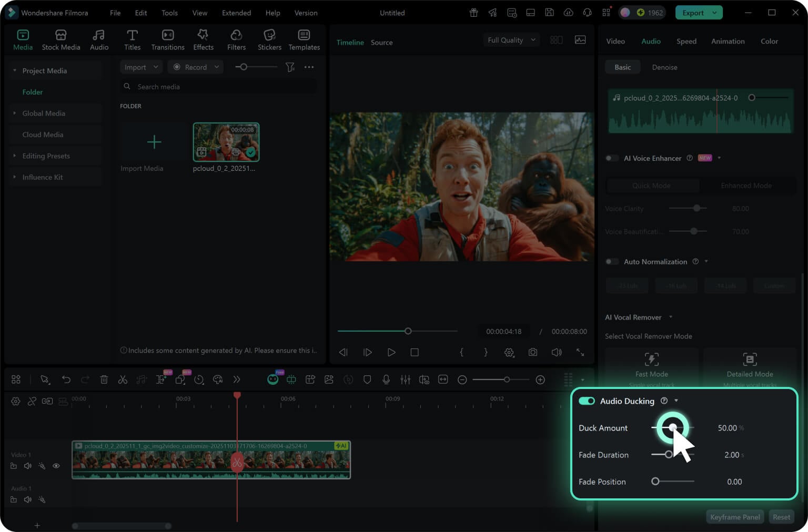Enable the AI Voice Enhancer toggle

pos(612,158)
